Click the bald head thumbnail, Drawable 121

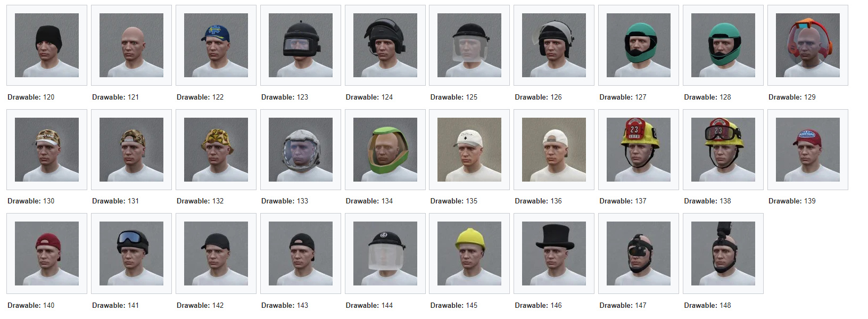131,45
